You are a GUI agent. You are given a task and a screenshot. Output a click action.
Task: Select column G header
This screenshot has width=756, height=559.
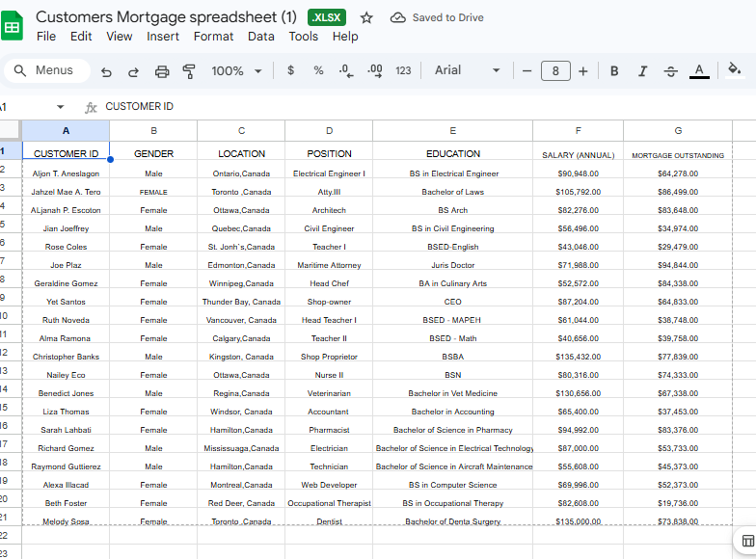pos(678,131)
